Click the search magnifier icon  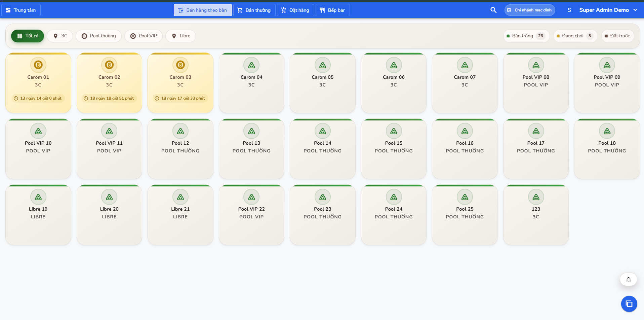point(493,10)
